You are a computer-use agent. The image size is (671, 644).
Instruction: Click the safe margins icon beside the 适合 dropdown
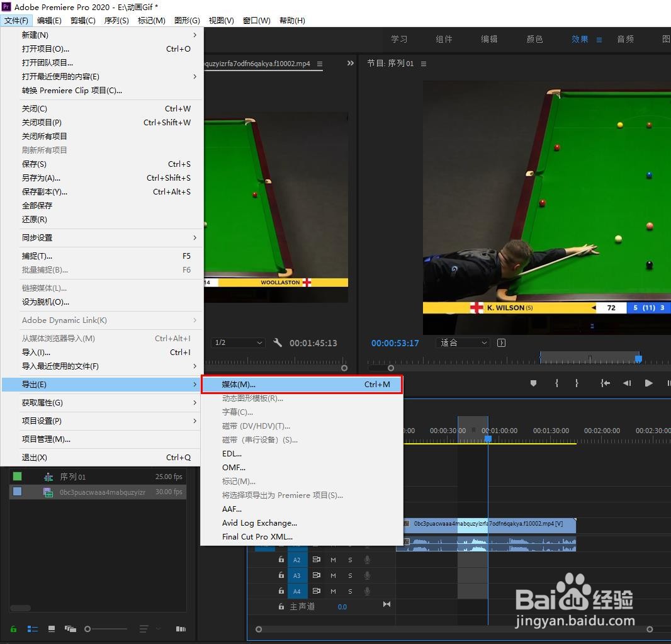pos(501,342)
